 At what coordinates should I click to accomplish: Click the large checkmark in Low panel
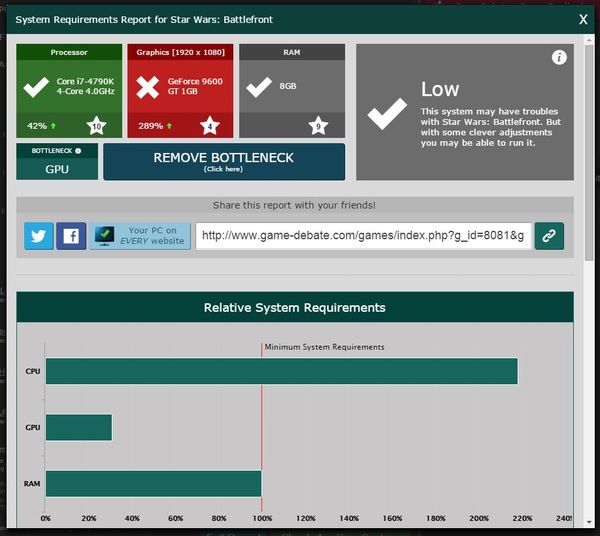[387, 114]
